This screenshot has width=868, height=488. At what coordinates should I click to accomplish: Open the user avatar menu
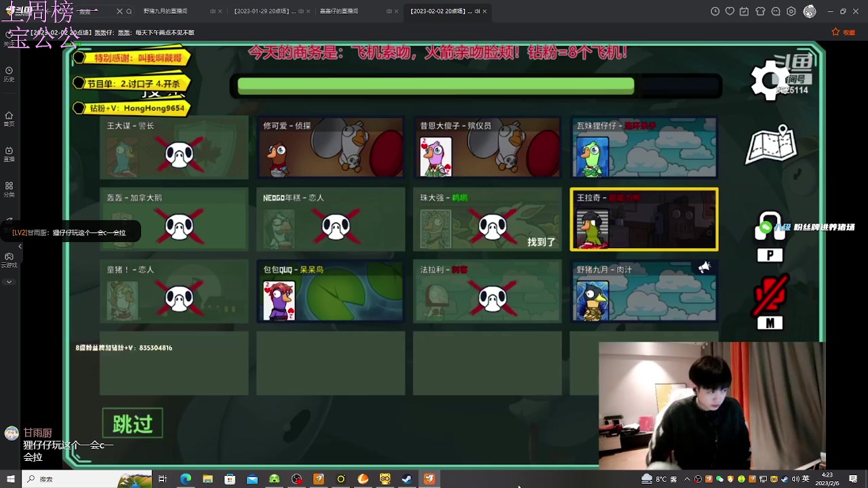click(x=810, y=12)
